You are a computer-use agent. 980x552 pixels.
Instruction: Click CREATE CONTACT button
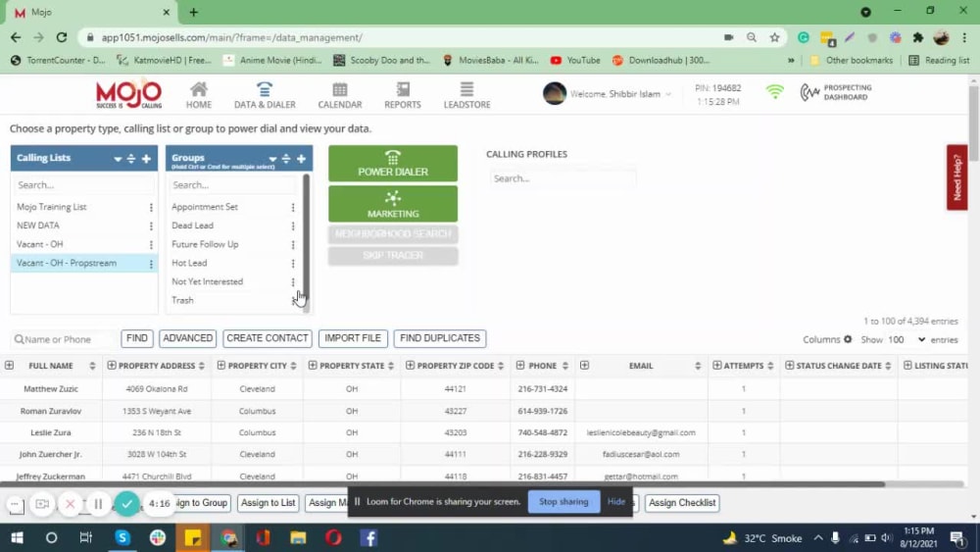click(x=268, y=338)
